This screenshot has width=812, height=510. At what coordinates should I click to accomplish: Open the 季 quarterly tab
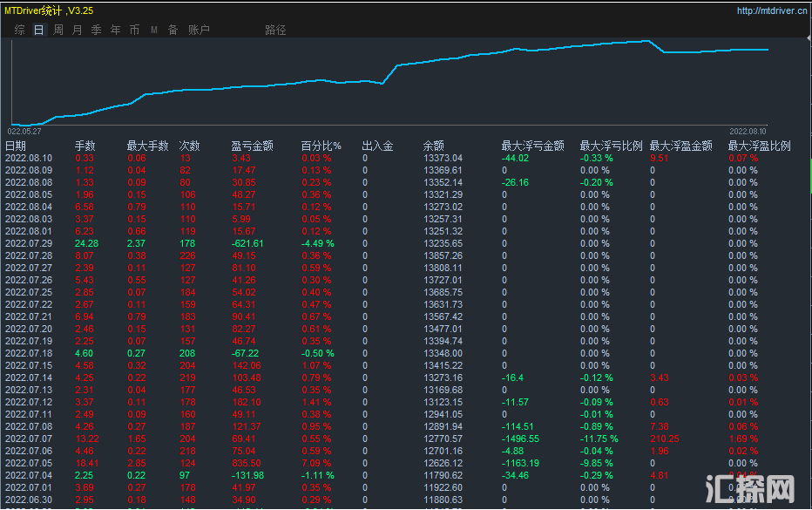click(96, 30)
